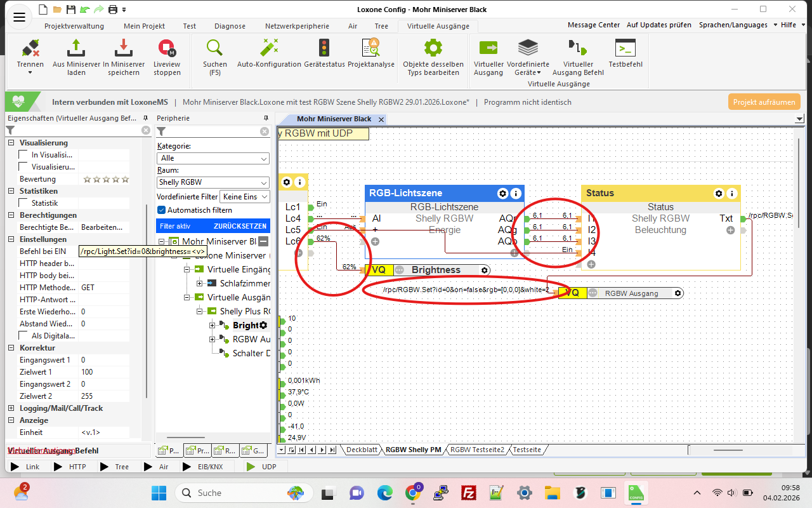Open FileZilla from the taskbar
The image size is (812, 508).
469,493
